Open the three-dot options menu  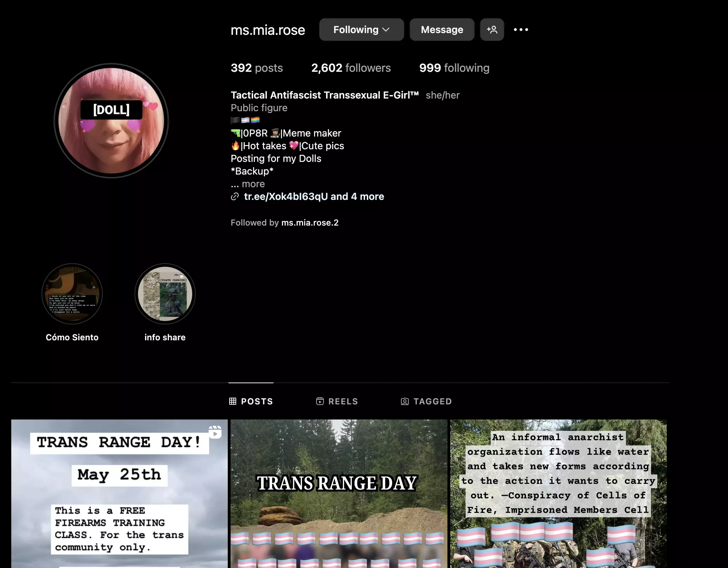(x=521, y=30)
